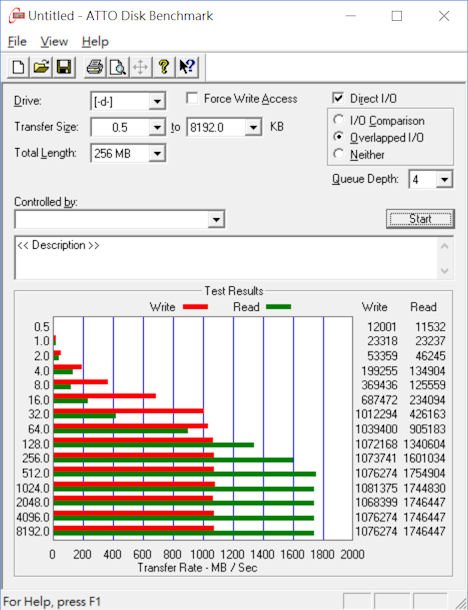Image resolution: width=468 pixels, height=610 pixels.
Task: Start the disk benchmark test
Action: pyautogui.click(x=420, y=219)
